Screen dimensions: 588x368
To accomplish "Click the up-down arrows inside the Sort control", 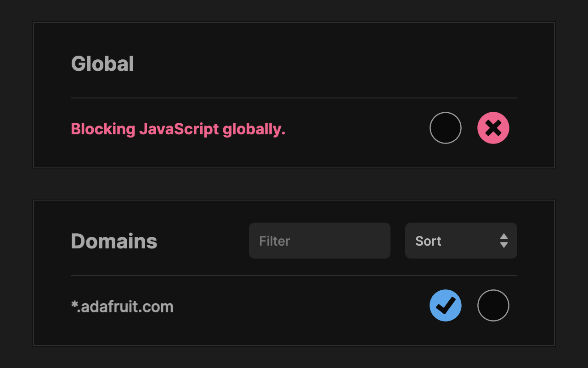I will click(x=503, y=240).
